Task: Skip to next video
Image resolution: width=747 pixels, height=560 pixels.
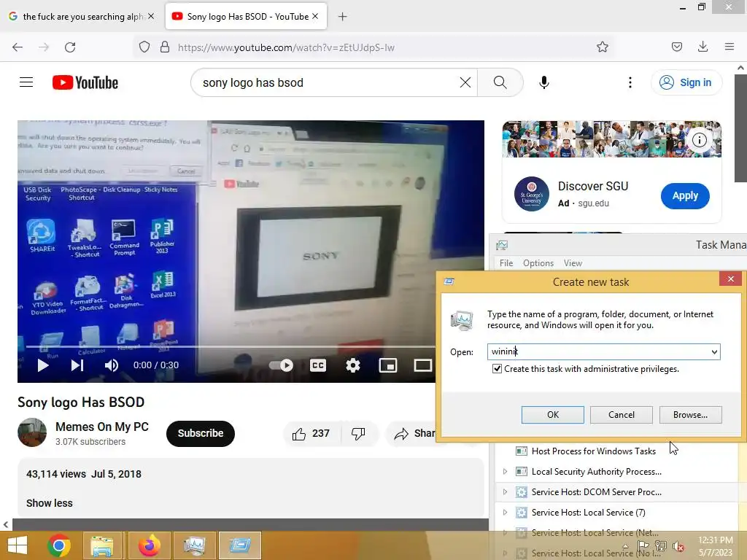Action: tap(77, 365)
